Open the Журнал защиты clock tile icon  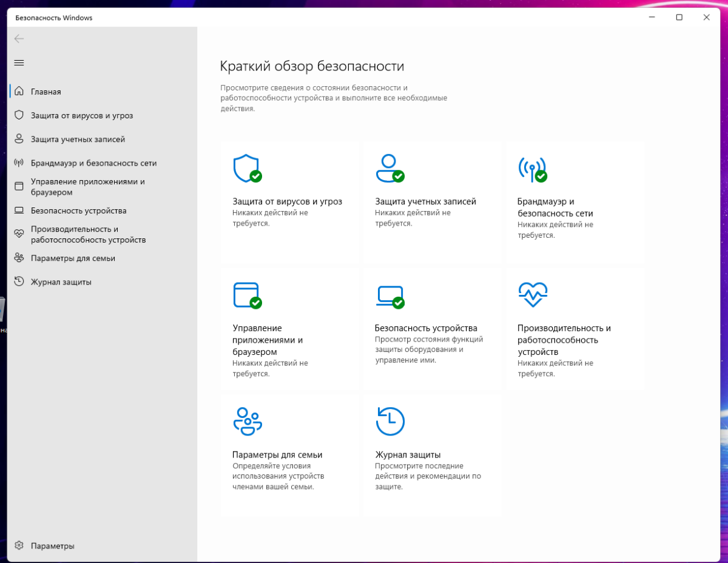[390, 422]
